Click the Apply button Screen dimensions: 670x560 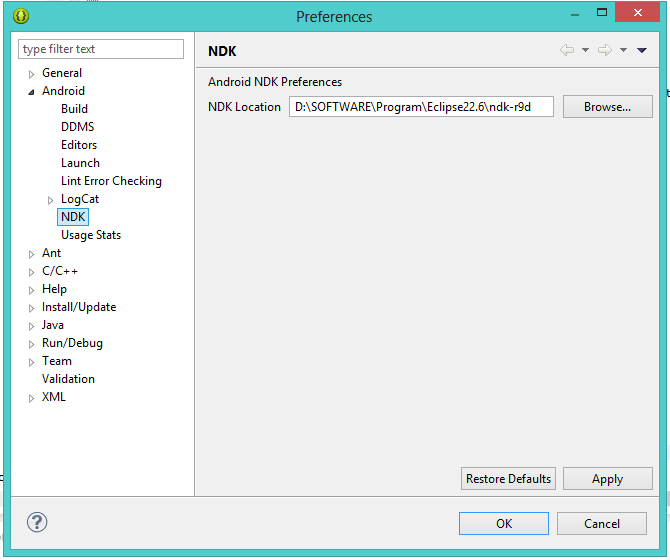(607, 478)
